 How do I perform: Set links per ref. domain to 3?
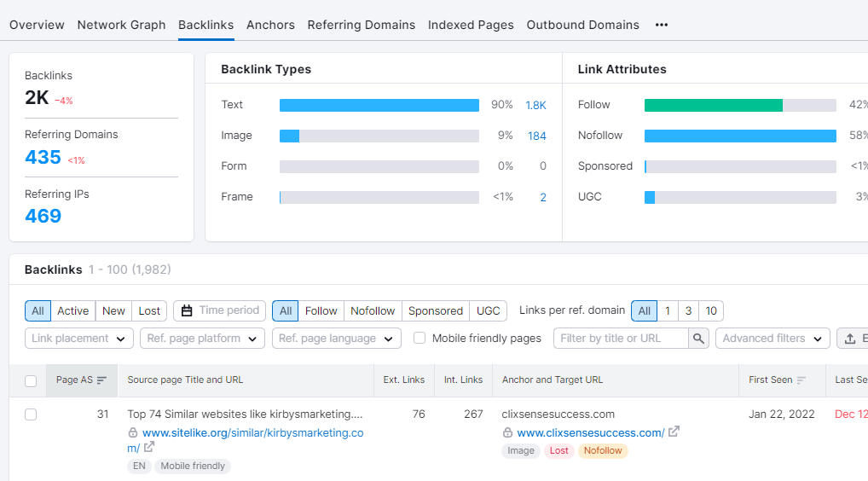click(688, 310)
